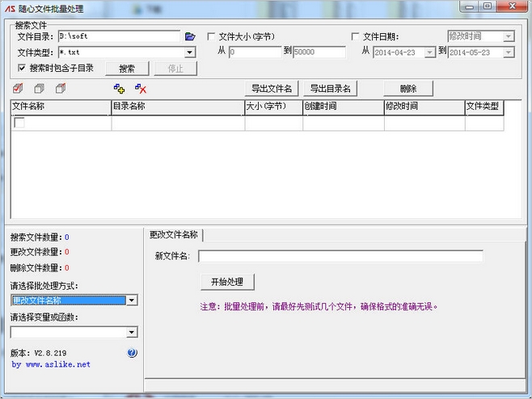Image resolution: width=532 pixels, height=399 pixels.
Task: Click the add files icon with yellow plus
Action: pyautogui.click(x=119, y=89)
